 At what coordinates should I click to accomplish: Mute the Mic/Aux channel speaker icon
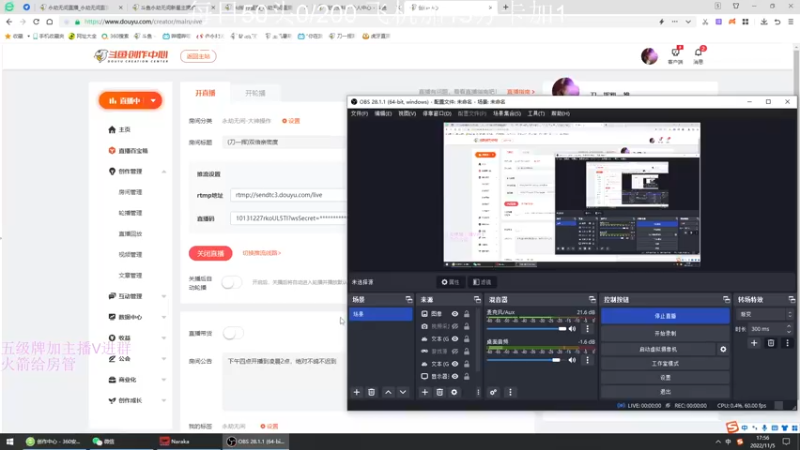coord(572,329)
